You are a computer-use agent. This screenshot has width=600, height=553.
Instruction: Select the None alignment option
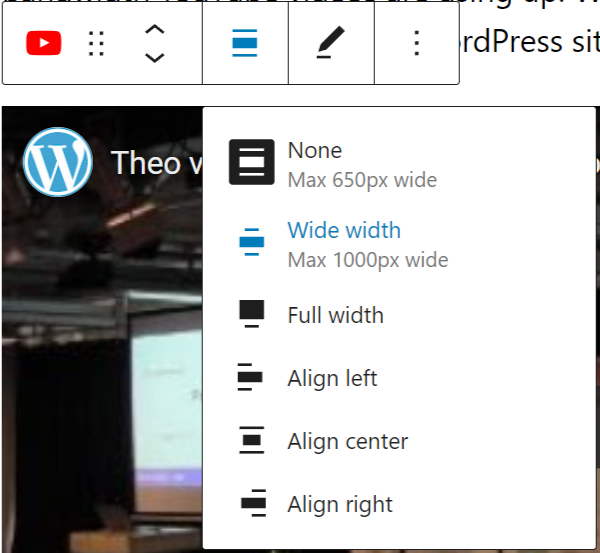click(x=399, y=163)
